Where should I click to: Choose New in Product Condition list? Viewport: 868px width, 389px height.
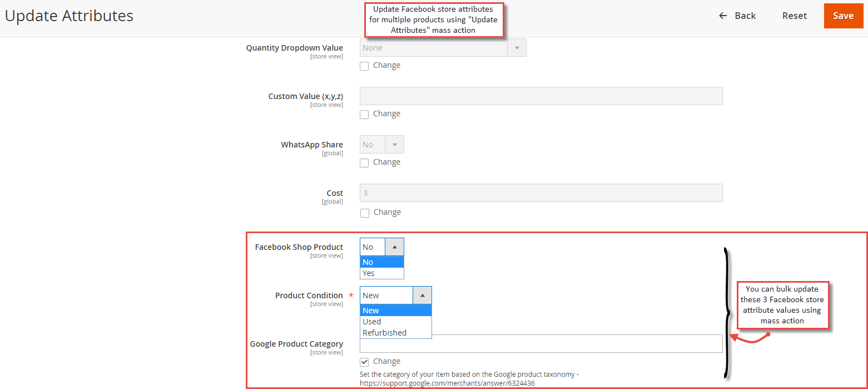pyautogui.click(x=395, y=311)
